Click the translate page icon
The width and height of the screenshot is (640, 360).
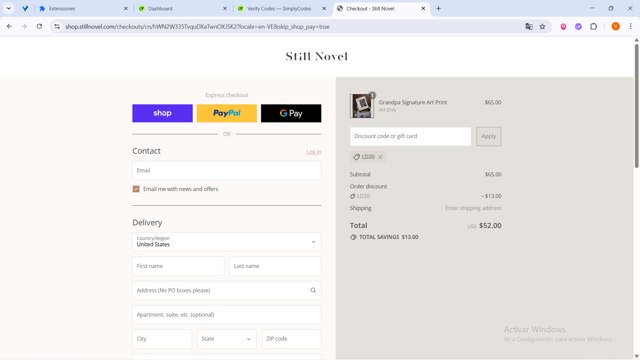[x=529, y=27]
